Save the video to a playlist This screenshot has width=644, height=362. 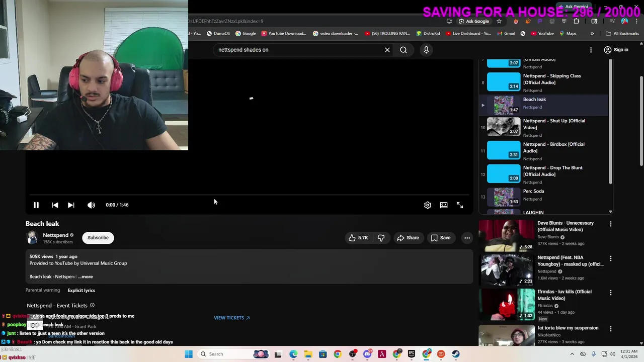(441, 238)
